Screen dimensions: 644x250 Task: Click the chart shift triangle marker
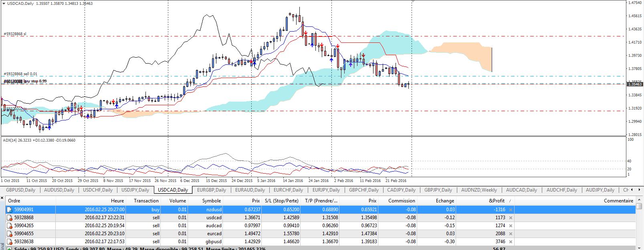click(412, 2)
